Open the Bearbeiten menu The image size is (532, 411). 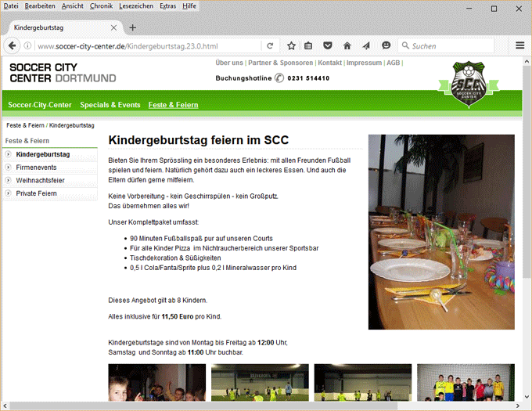[40, 5]
